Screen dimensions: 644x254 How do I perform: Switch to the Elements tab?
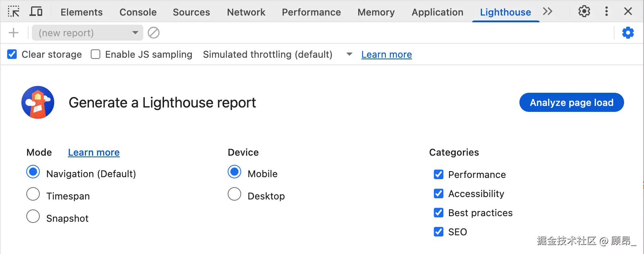[x=82, y=12]
